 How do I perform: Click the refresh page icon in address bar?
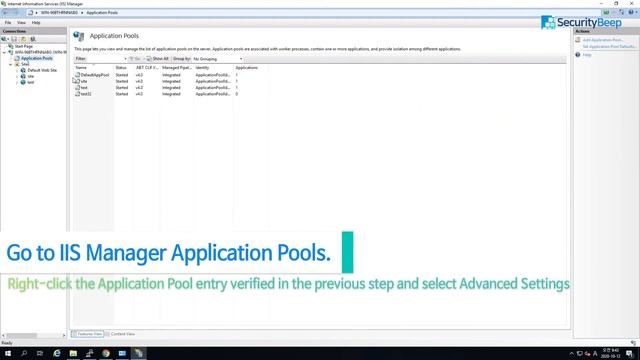pos(621,13)
